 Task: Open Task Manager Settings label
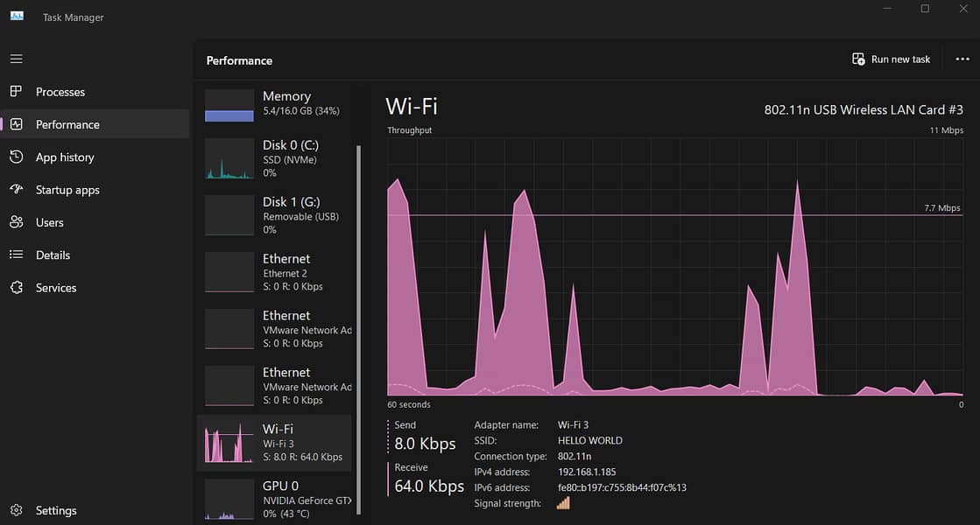tap(56, 511)
